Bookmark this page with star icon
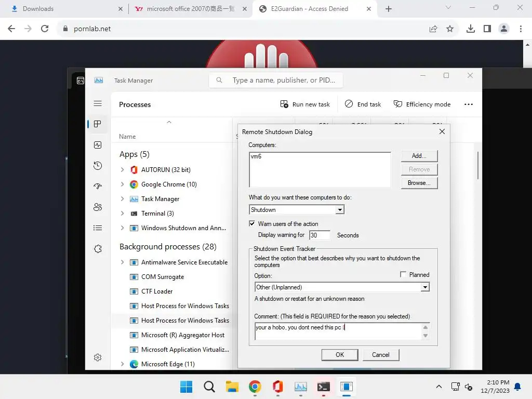The height and width of the screenshot is (399, 532). pyautogui.click(x=450, y=29)
